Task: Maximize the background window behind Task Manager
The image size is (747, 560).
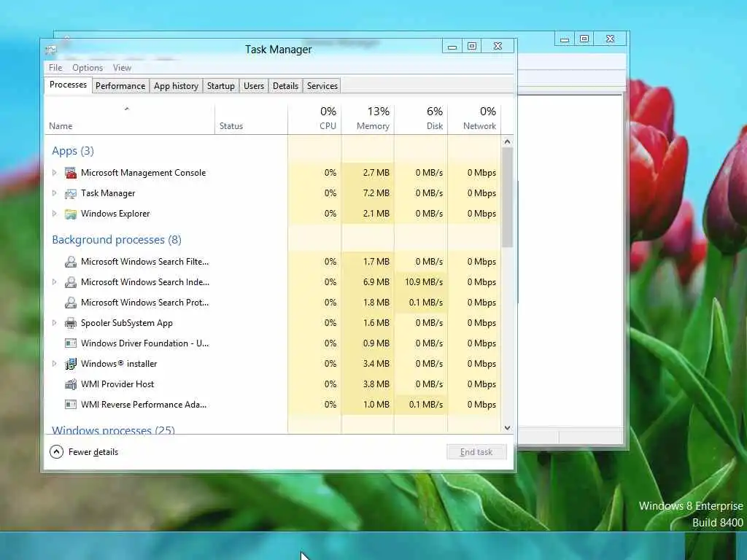Action: 584,39
